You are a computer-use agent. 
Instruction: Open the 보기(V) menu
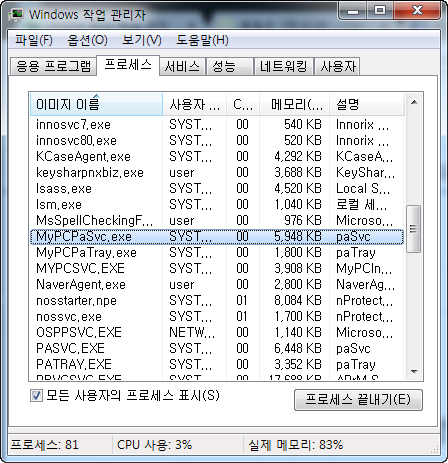tap(142, 40)
